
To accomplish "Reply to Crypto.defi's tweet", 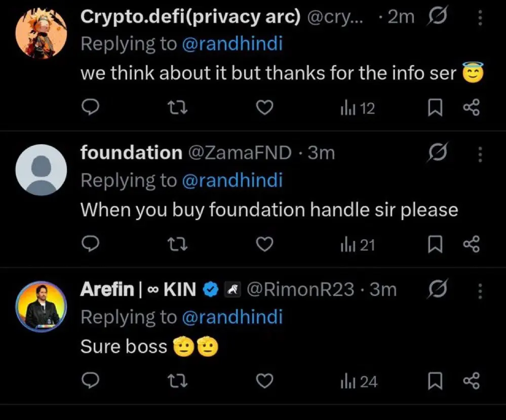I will (90, 107).
